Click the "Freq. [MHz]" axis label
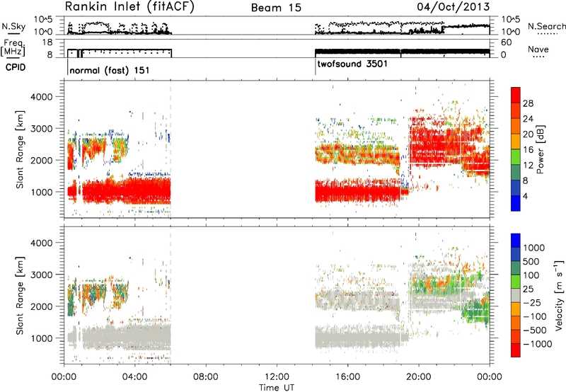Viewport: 566px width, 392px height. coord(13,48)
